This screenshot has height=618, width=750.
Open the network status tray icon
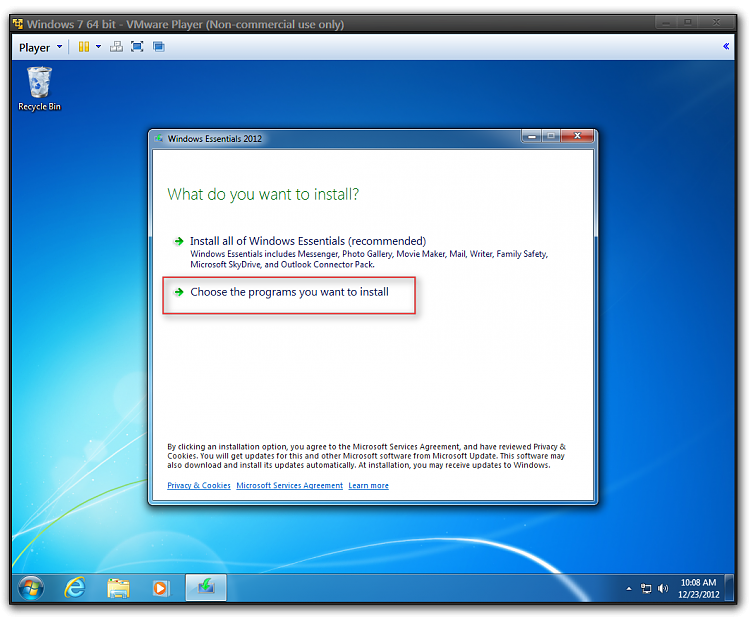(646, 589)
